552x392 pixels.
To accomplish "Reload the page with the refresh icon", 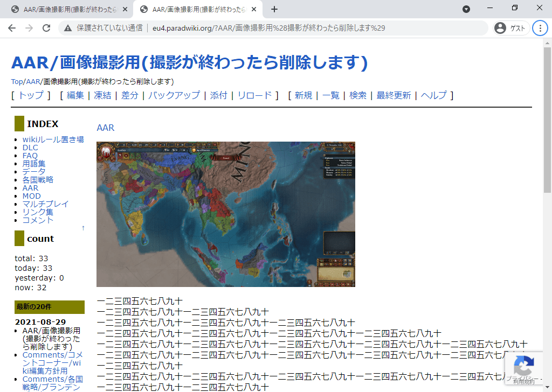I will coord(46,28).
